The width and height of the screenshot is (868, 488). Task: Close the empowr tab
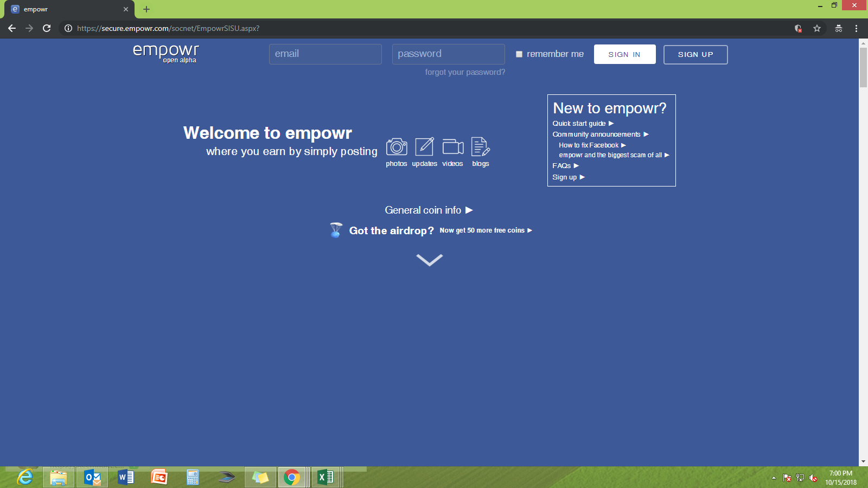(x=126, y=9)
